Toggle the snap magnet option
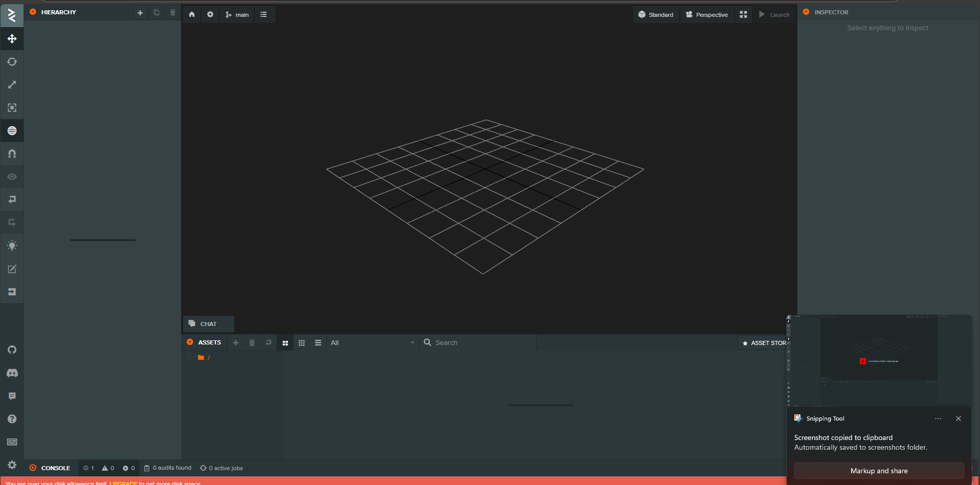The height and width of the screenshot is (485, 980). point(12,154)
